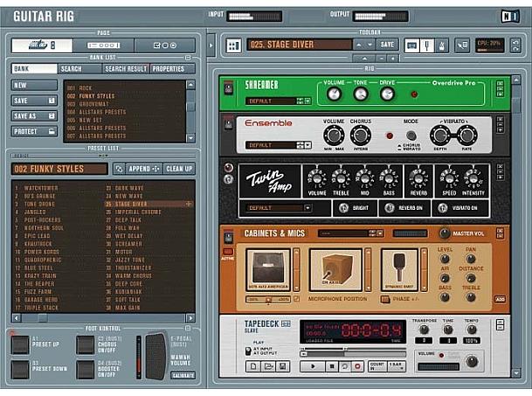Click Append button
532x396 pixels.
tap(144, 169)
